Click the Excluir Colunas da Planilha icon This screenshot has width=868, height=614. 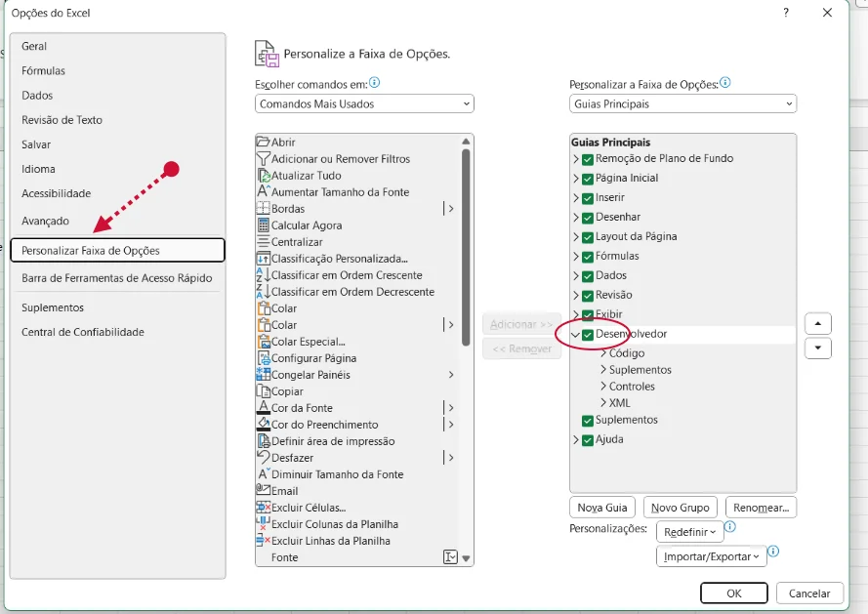pyautogui.click(x=263, y=523)
